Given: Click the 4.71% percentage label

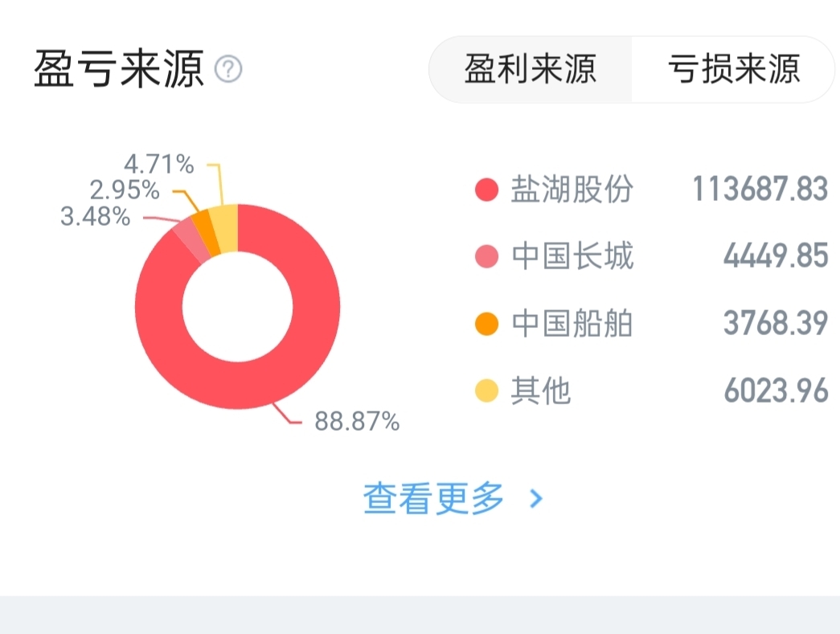Looking at the screenshot, I should point(159,165).
